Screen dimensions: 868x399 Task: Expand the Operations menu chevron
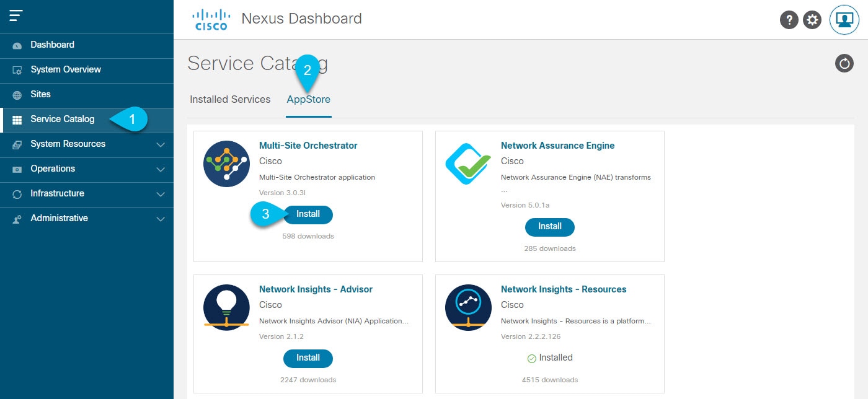[x=161, y=169]
